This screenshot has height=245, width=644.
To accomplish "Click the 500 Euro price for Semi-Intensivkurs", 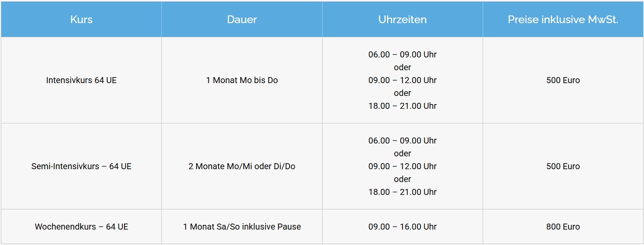I will point(563,166).
